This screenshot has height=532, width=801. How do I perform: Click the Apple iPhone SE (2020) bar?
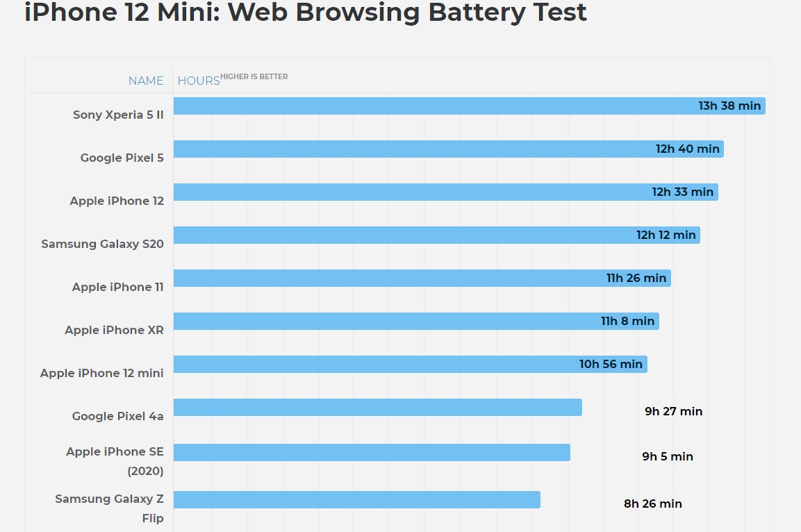click(x=372, y=453)
